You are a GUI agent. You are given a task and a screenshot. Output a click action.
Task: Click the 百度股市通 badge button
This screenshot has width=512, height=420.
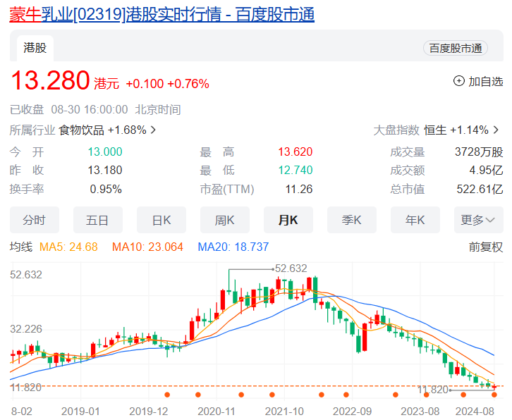click(456, 48)
